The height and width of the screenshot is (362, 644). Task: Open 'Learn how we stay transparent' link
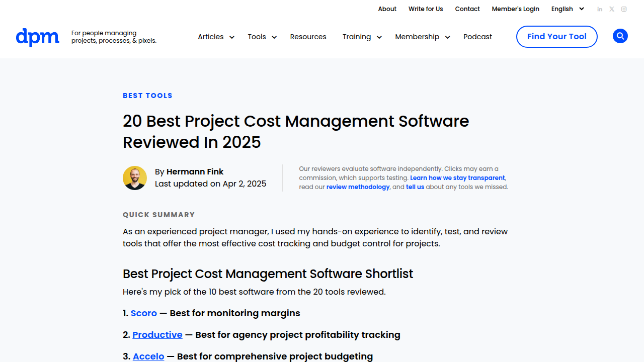pyautogui.click(x=457, y=178)
